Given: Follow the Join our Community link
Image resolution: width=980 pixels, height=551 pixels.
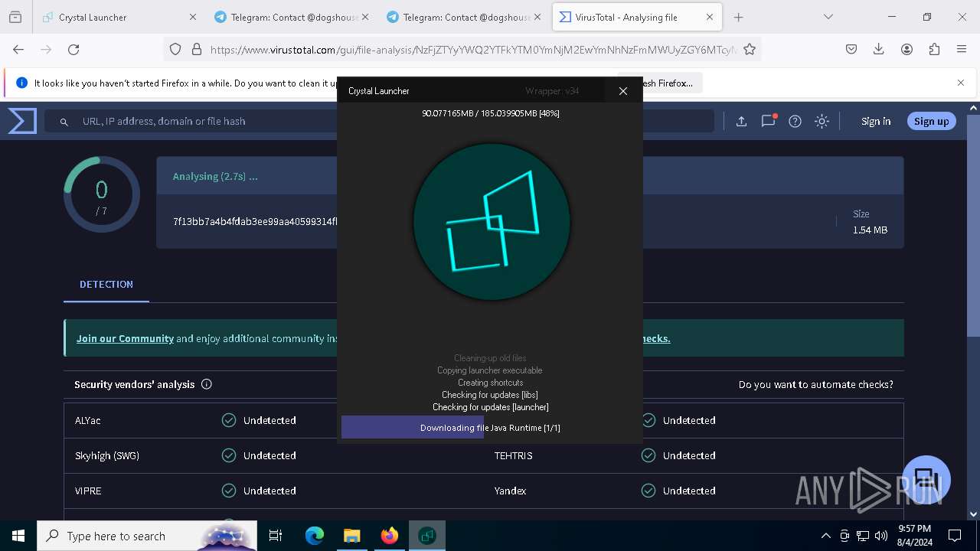Looking at the screenshot, I should click(x=125, y=338).
